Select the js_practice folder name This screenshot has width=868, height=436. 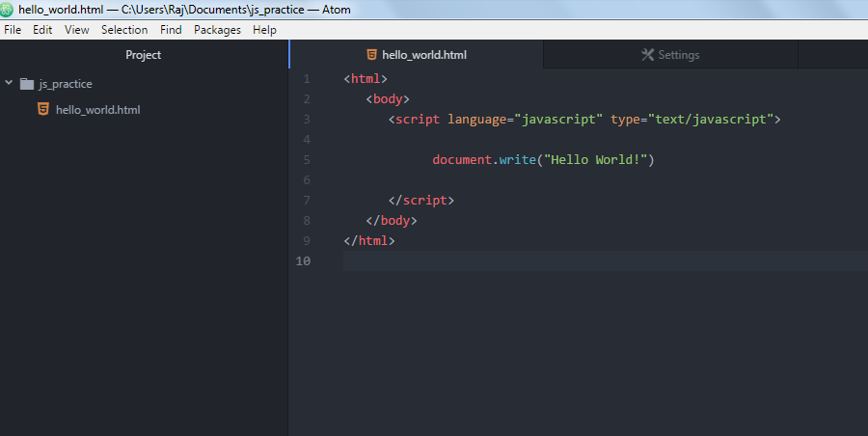(66, 84)
